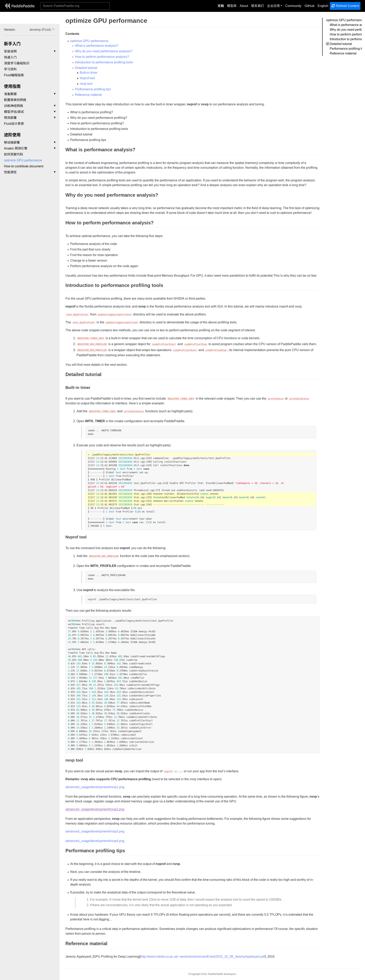Viewport: 365px width, 980px height.
Task: Click Contents link Introduction to performance profiling tools
Action: point(104,62)
